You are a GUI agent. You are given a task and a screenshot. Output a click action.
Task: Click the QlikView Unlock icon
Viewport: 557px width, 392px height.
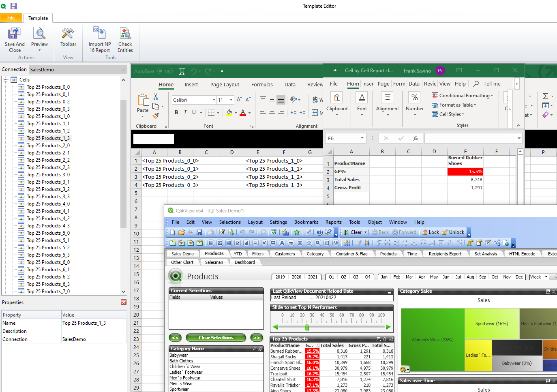click(453, 232)
